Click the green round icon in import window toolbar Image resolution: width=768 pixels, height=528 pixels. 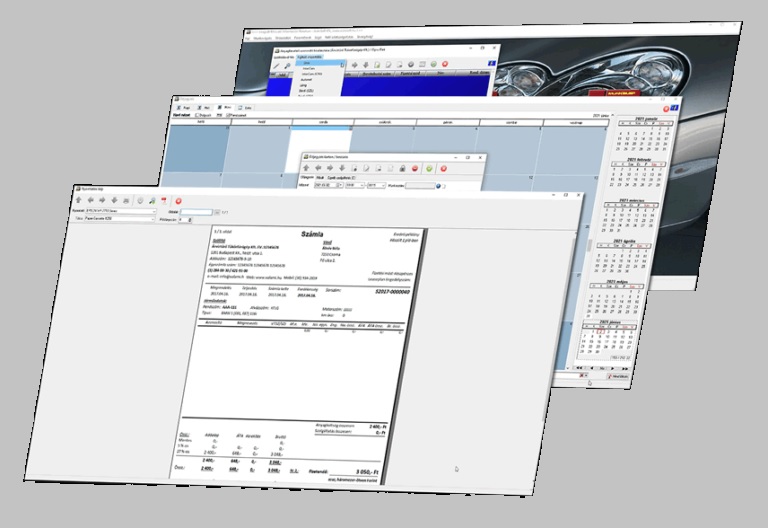[x=433, y=64]
